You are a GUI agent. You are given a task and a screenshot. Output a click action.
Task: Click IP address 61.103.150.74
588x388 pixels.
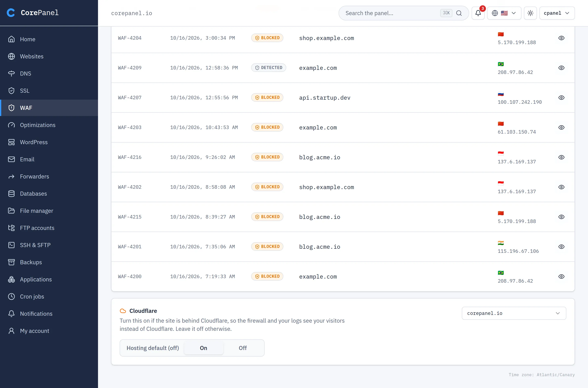point(517,132)
